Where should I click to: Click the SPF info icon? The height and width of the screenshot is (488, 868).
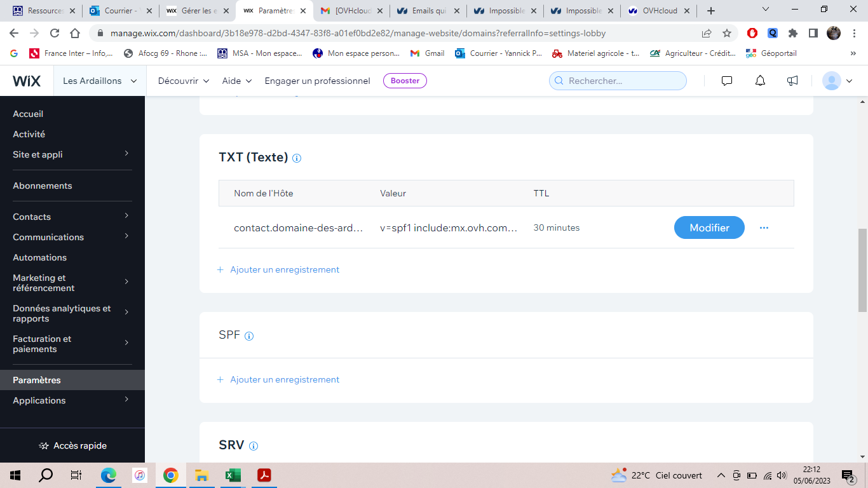tap(249, 336)
